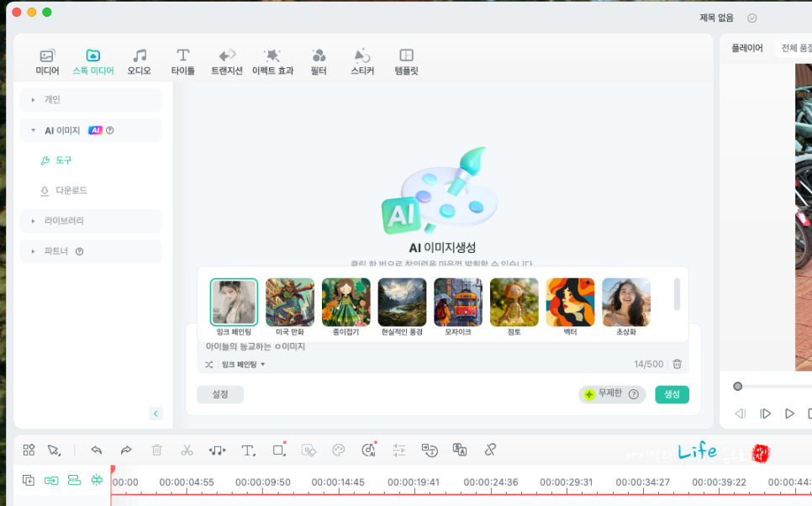This screenshot has width=812, height=506.
Task: Click the adjustment sliders icon
Action: pyautogui.click(x=398, y=450)
